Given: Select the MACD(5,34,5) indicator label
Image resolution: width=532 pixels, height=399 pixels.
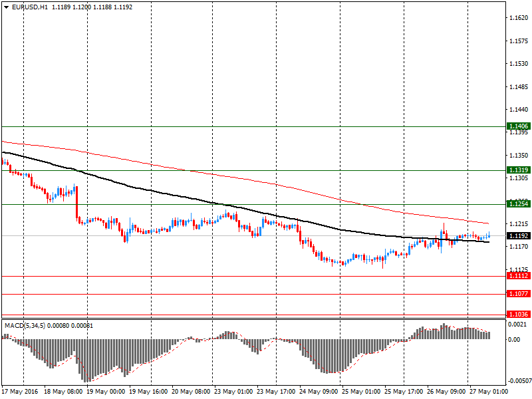Looking at the screenshot, I should [x=25, y=326].
